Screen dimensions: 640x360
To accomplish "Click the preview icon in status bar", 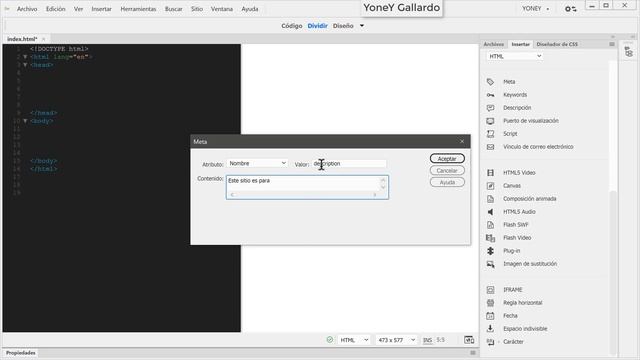I will click(x=469, y=340).
